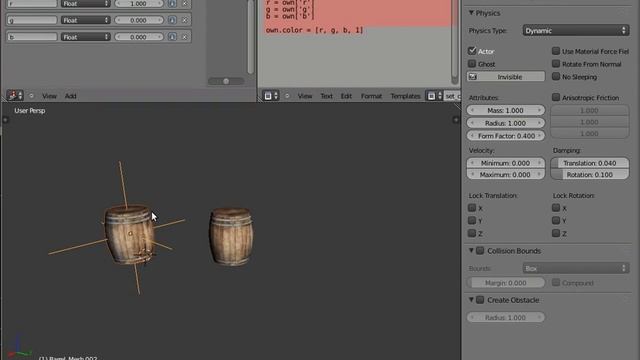
Task: Open the Format menu
Action: coord(371,96)
